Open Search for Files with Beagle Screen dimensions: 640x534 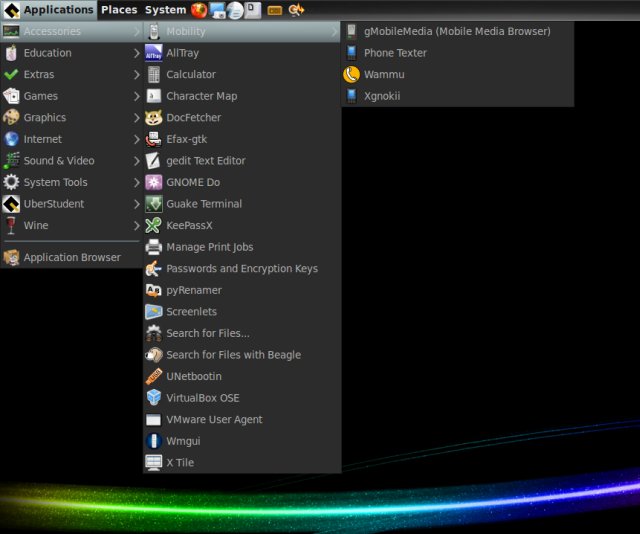[242, 355]
